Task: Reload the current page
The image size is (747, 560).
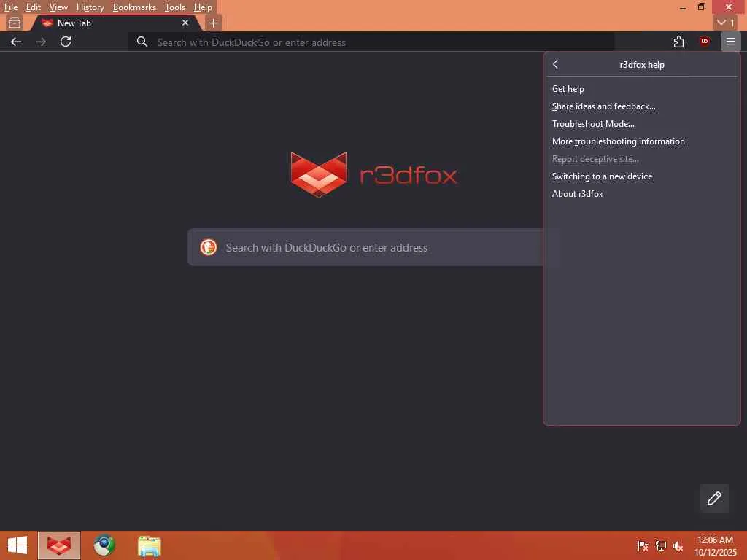Action: (66, 42)
